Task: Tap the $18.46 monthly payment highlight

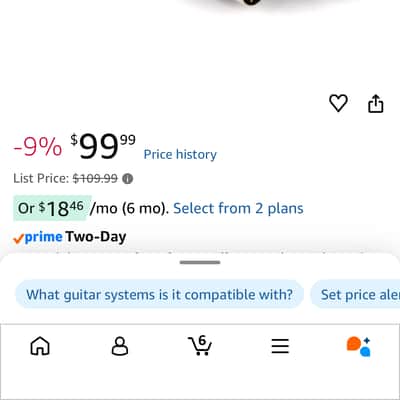Action: [x=52, y=208]
